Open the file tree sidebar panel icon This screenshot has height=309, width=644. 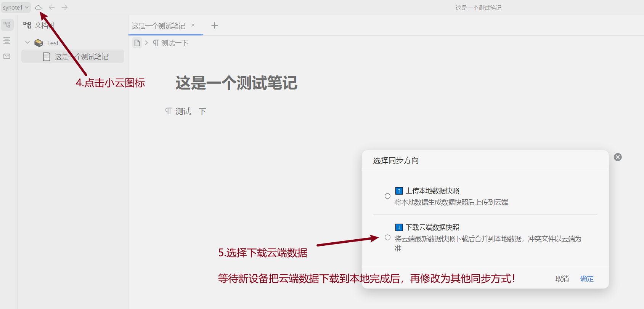7,25
